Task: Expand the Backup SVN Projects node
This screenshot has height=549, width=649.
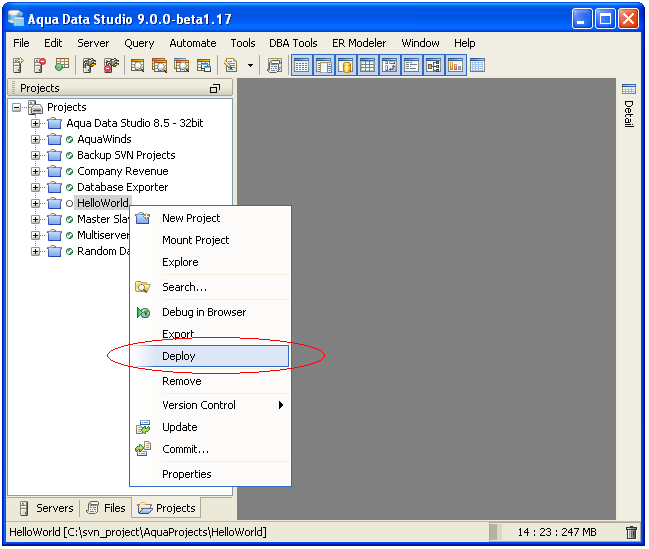Action: click(x=36, y=156)
